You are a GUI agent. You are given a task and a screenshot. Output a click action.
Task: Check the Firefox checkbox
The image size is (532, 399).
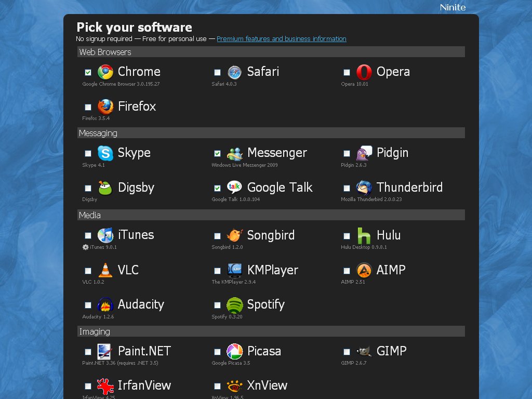[88, 107]
